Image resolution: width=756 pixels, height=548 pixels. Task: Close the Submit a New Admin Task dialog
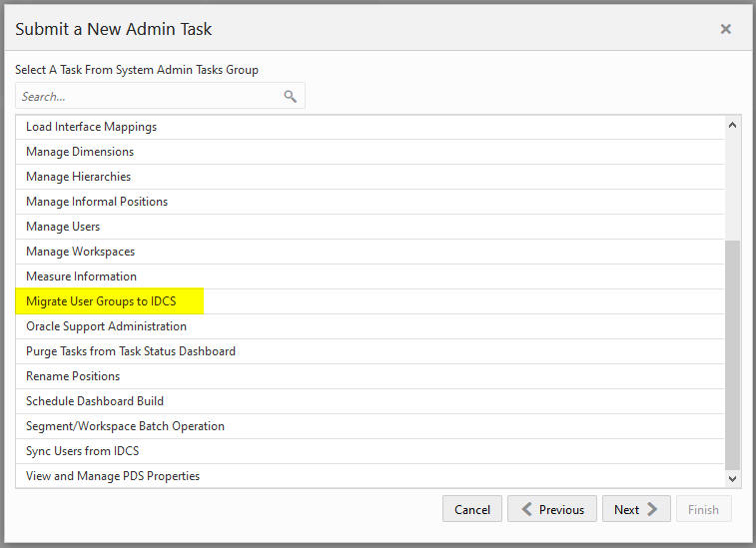726,29
